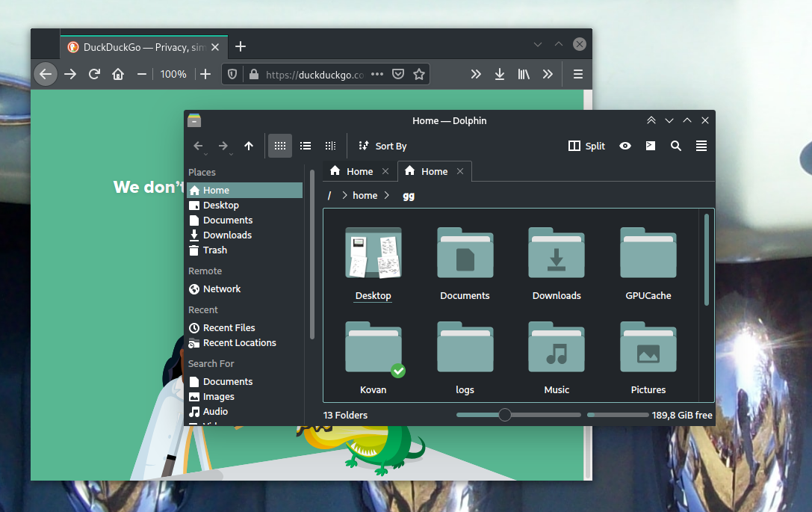
Task: Click the Dolphin icon zoom slider
Action: tap(518, 415)
